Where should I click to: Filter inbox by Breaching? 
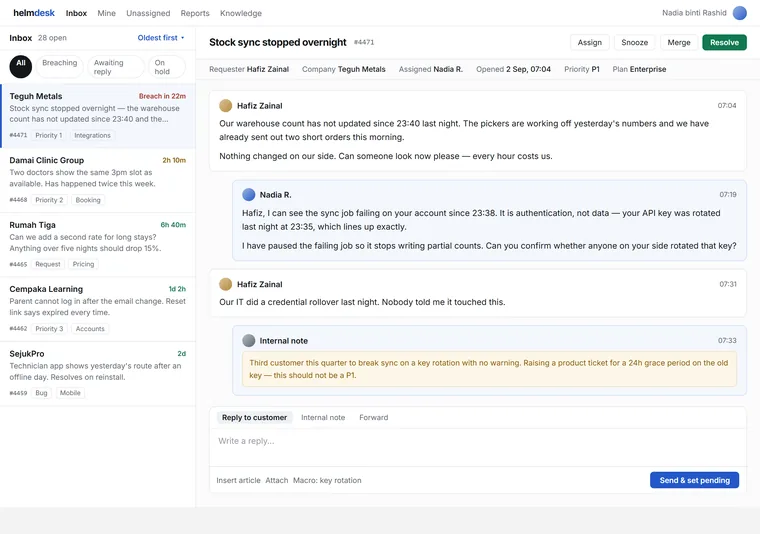[60, 66]
